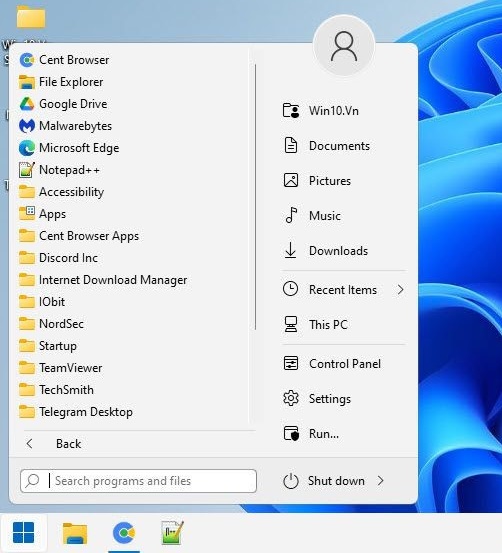The image size is (502, 553).
Task: Select the desktop folder behind the menu
Action: [31, 17]
